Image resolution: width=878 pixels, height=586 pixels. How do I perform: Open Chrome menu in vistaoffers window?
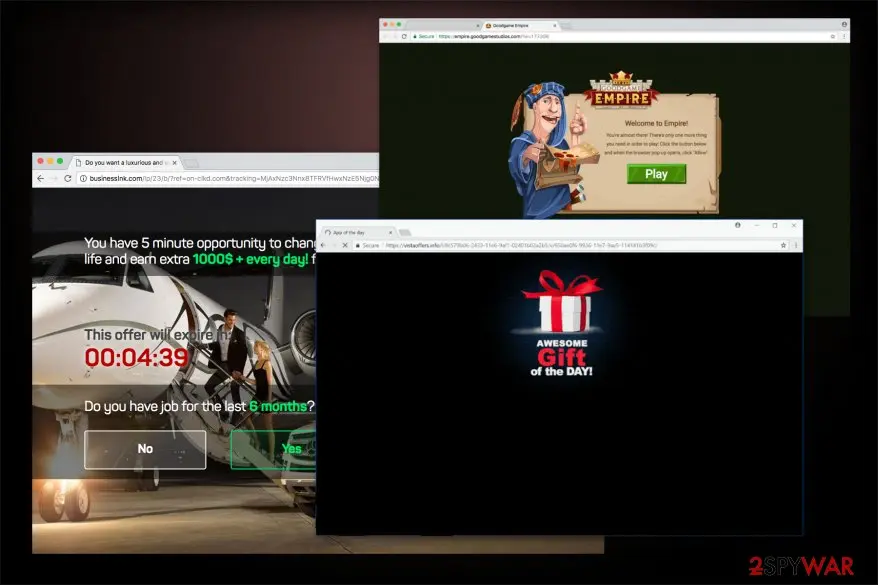point(796,245)
